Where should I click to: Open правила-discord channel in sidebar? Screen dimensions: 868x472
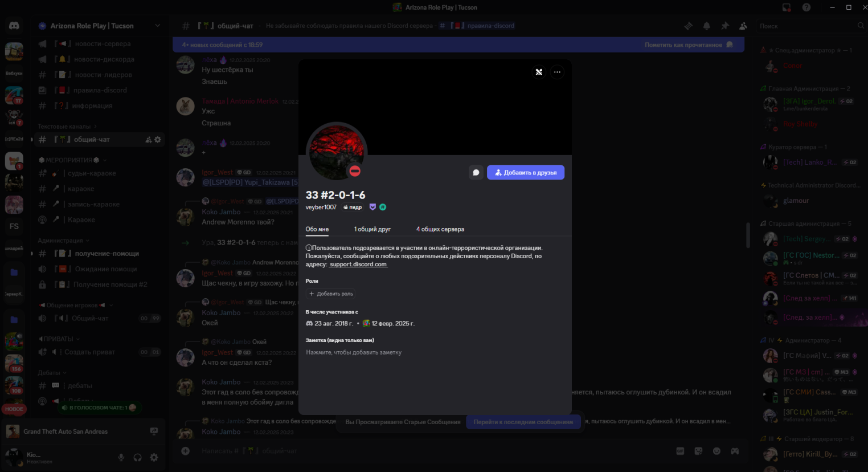pos(100,90)
